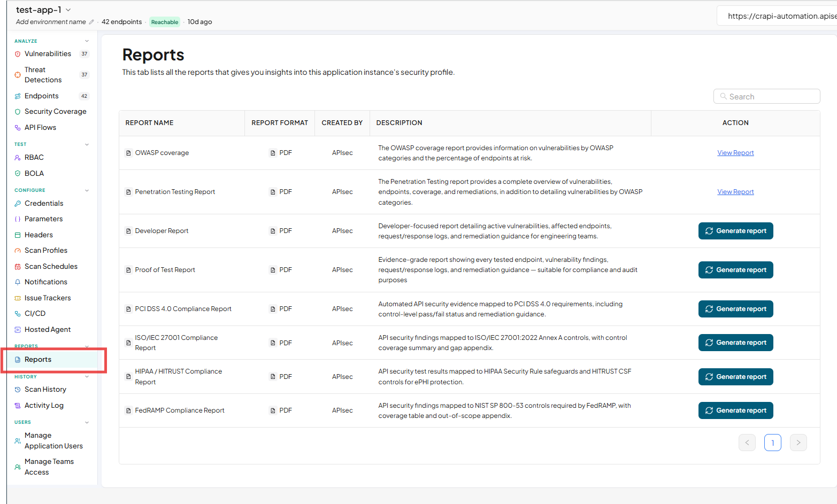Image resolution: width=837 pixels, height=504 pixels.
Task: Click the CI/CD icon
Action: click(18, 314)
